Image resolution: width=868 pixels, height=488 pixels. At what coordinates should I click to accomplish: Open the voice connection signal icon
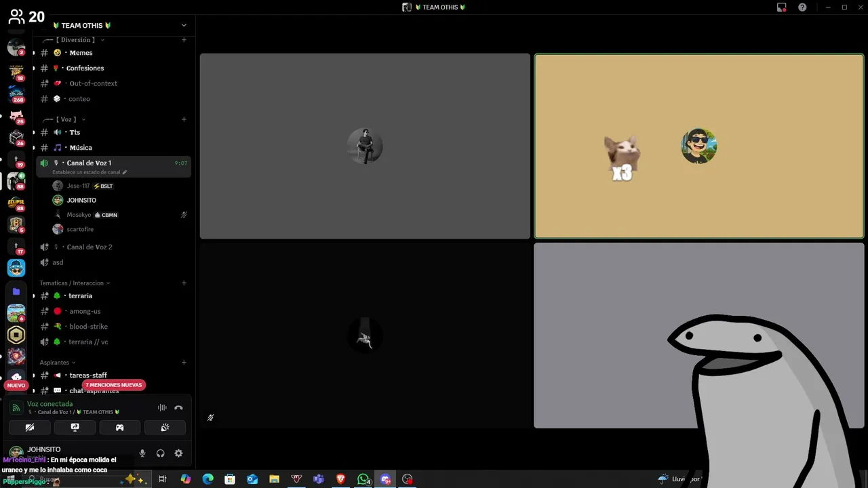(16, 407)
